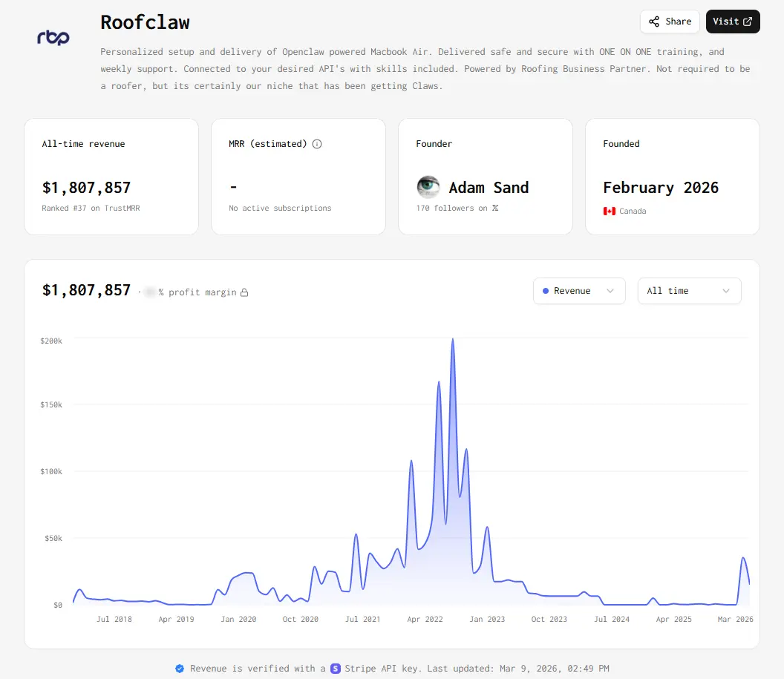Click the Roofclaw rbp logo

point(53,37)
